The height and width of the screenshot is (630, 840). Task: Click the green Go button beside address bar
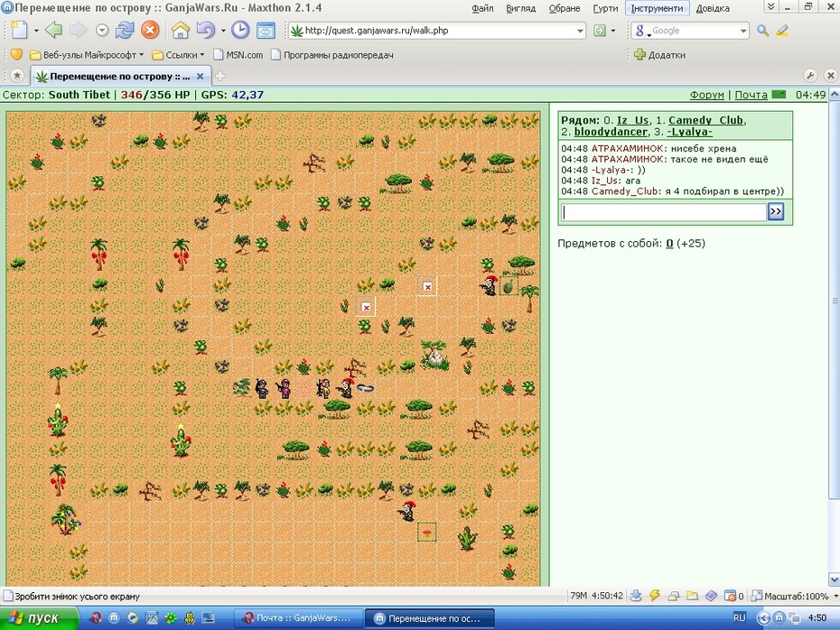[600, 31]
